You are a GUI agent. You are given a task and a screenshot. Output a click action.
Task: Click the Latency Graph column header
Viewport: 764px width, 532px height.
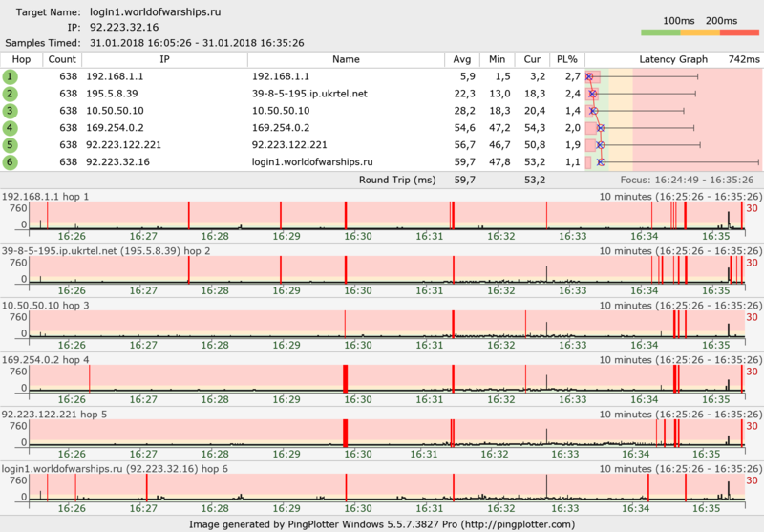click(672, 59)
